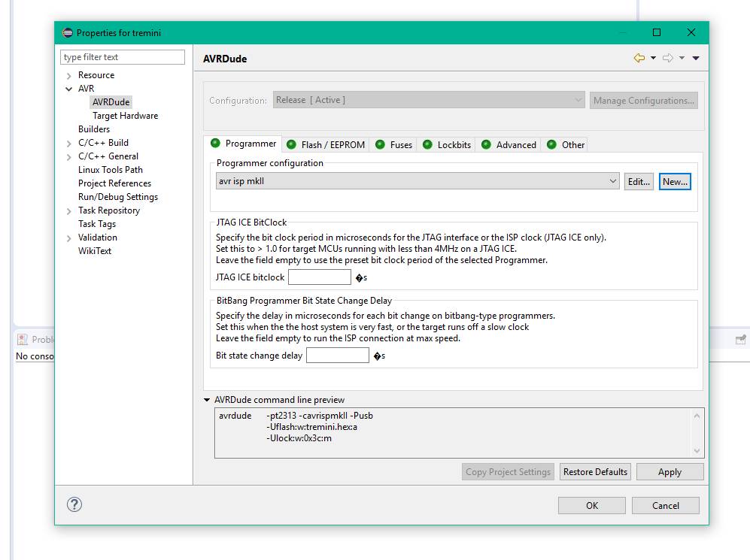
Task: Click Copy Project Settings button
Action: click(x=508, y=471)
